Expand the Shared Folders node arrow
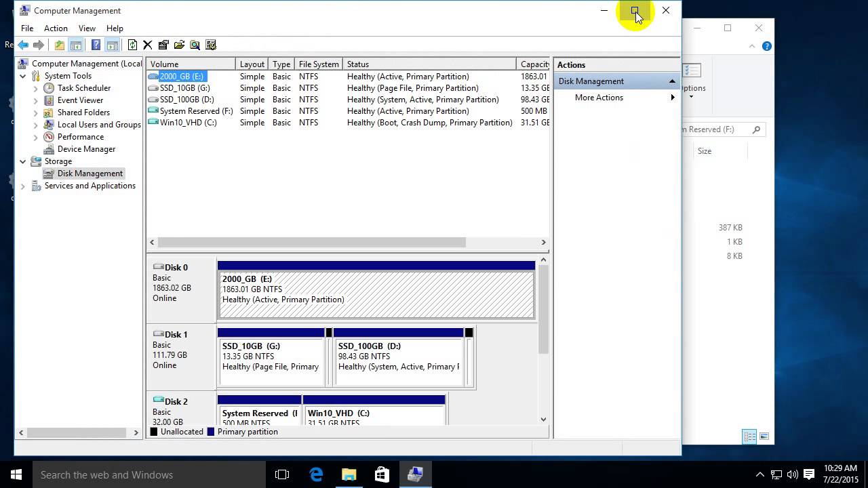868x488 pixels. (x=36, y=113)
